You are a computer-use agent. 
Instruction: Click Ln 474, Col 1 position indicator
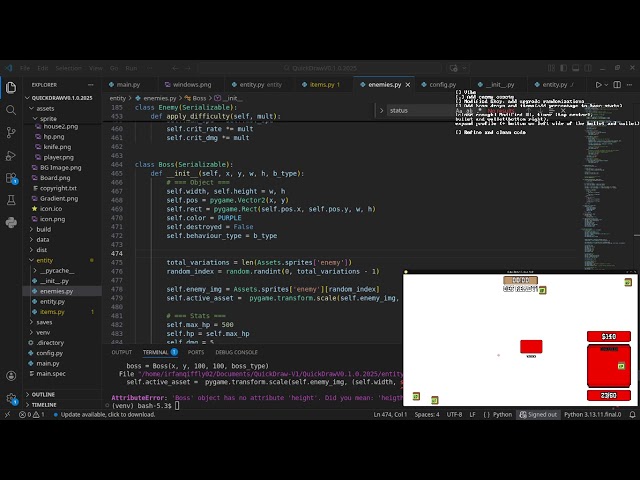pyautogui.click(x=390, y=415)
